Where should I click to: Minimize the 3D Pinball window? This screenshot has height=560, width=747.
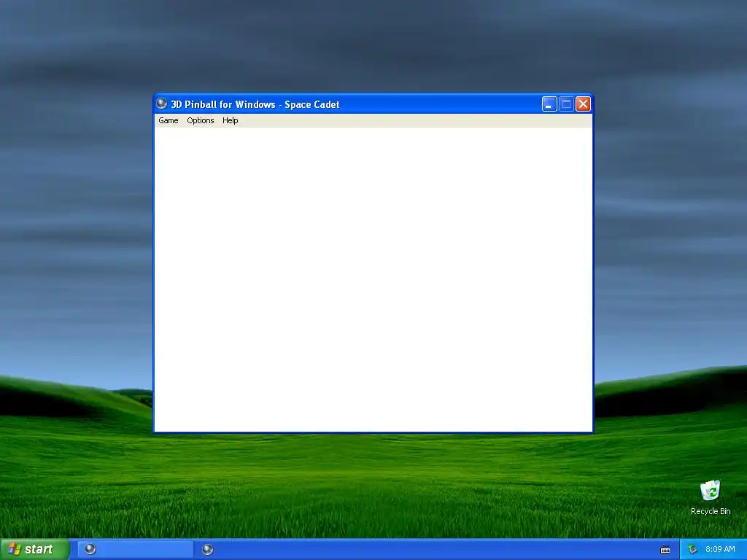point(549,104)
